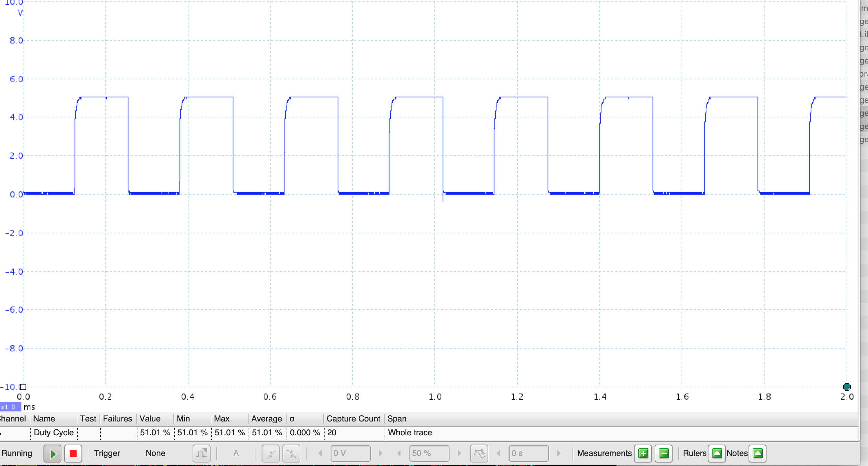This screenshot has width=868, height=466.
Task: Remove measurement with green minus icon
Action: click(x=664, y=453)
